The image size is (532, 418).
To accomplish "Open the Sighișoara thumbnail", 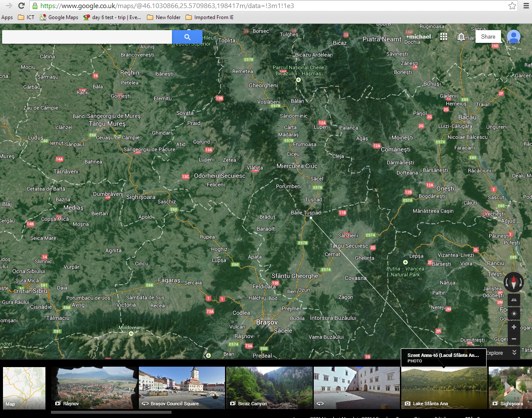I will click(510, 388).
